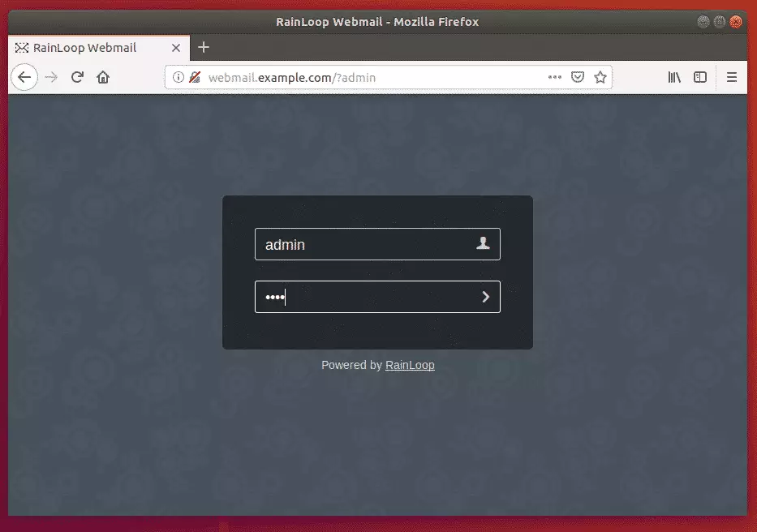Click the RainLoop favicon on the tab
The height and width of the screenshot is (532, 757).
tap(22, 48)
